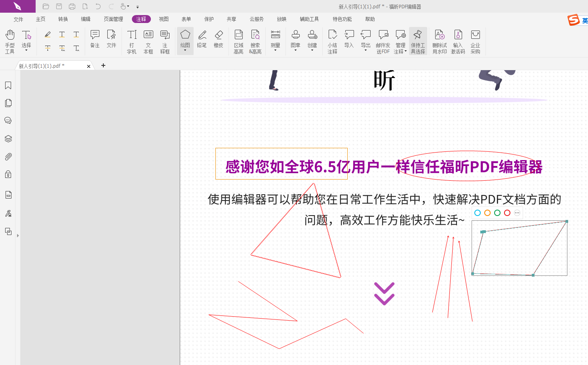This screenshot has width=588, height=365.
Task: Select the red color swatch for the shape
Action: 507,213
